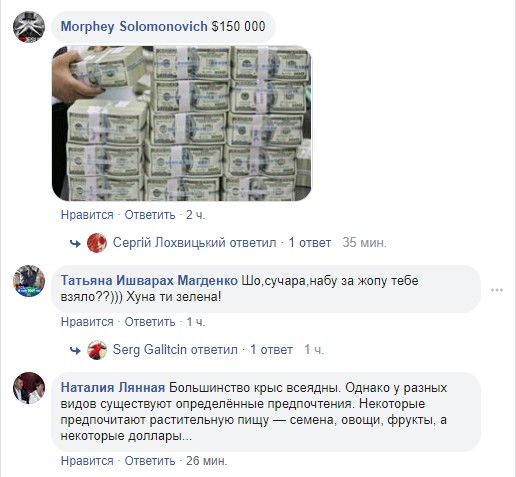Open Morphey Solomonovich's profile avatar
The width and height of the screenshot is (516, 477).
29,27
